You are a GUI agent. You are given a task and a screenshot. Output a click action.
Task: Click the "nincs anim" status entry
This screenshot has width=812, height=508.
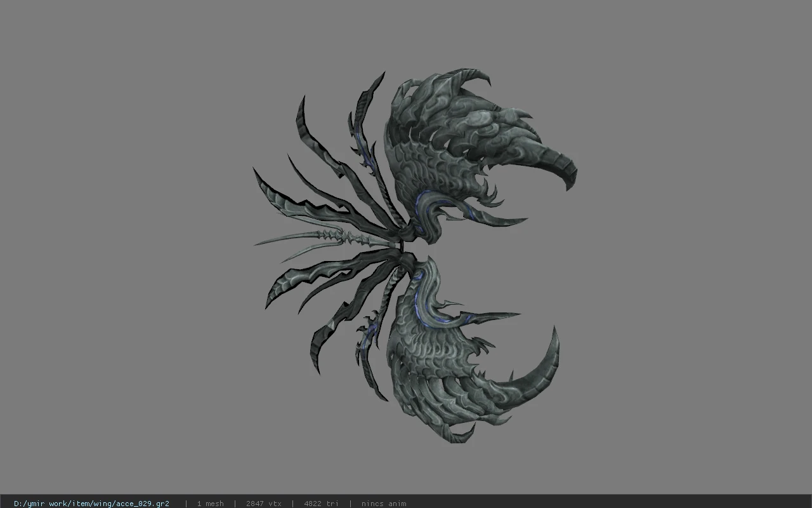384,504
